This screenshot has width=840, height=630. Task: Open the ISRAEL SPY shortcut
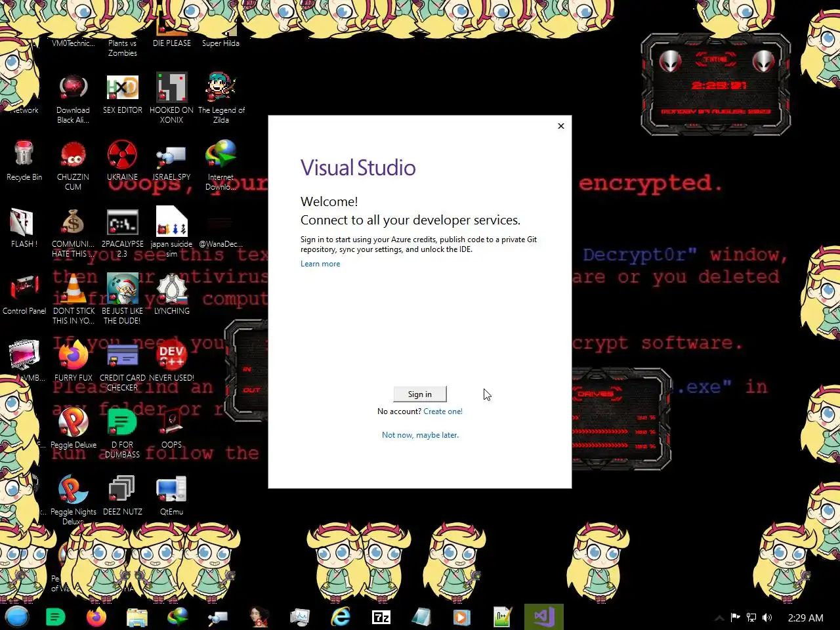[x=171, y=161]
